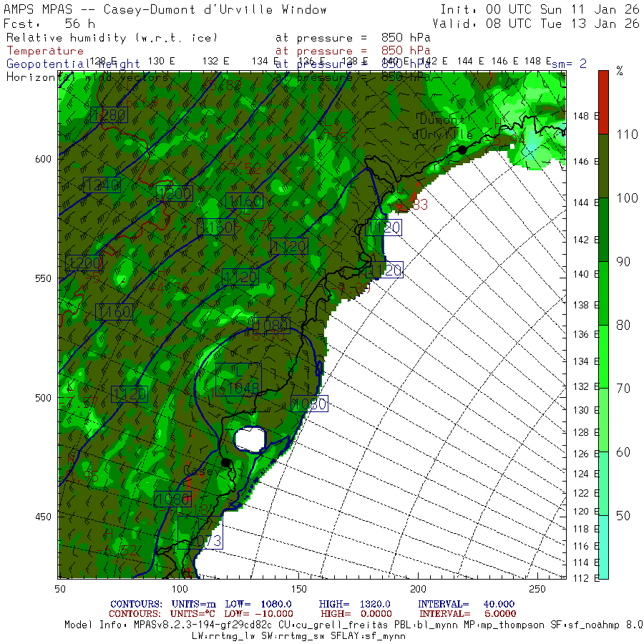Click the '1280' height contour label
644x644 pixels.
[109, 115]
